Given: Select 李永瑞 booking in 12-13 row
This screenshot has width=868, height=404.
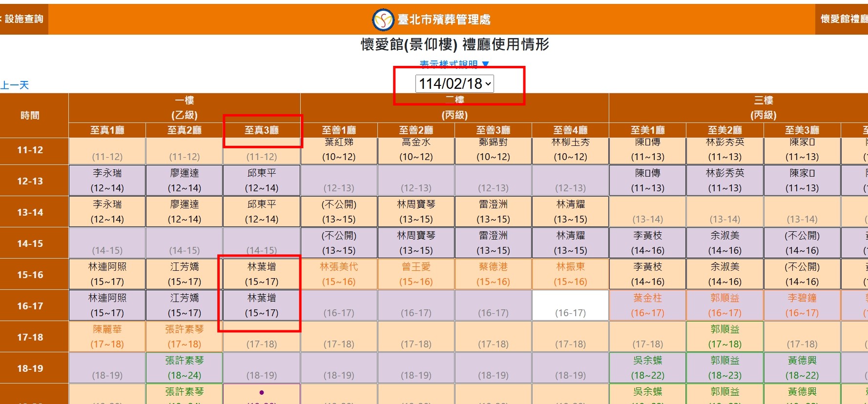Looking at the screenshot, I should click(x=107, y=181).
